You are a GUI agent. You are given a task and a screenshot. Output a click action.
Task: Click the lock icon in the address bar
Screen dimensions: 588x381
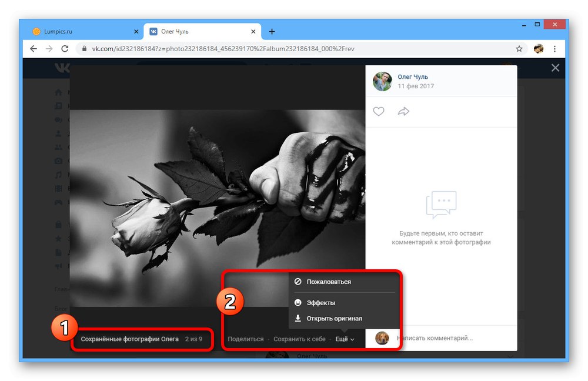[x=84, y=49]
